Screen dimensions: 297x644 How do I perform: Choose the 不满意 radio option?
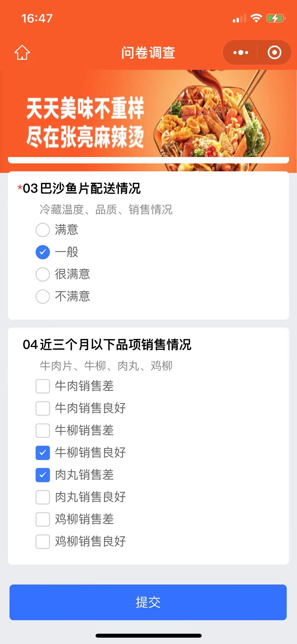point(43,296)
